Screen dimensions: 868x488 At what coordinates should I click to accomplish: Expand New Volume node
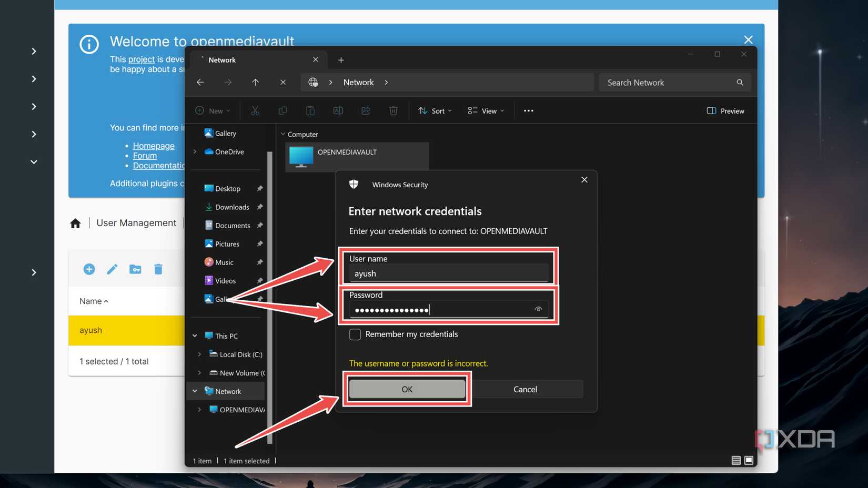199,372
